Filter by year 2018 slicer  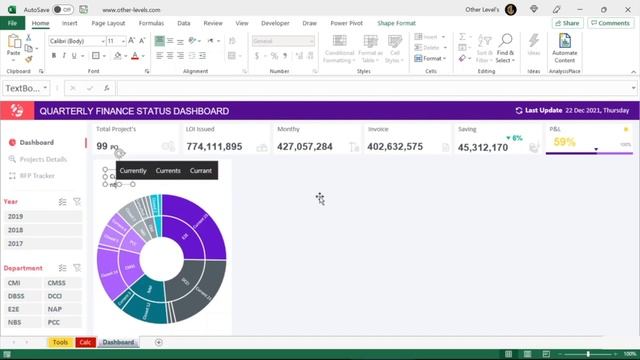coord(43,230)
